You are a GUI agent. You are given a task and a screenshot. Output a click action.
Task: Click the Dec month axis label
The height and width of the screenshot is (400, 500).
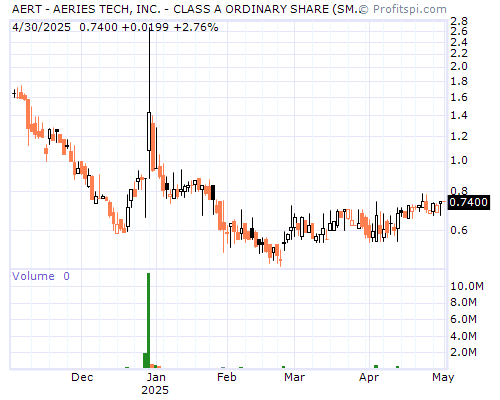click(82, 377)
